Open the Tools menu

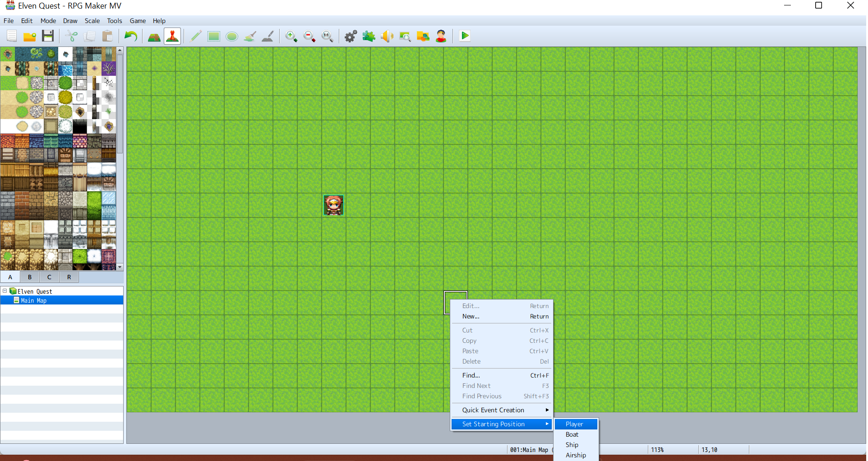coord(115,21)
